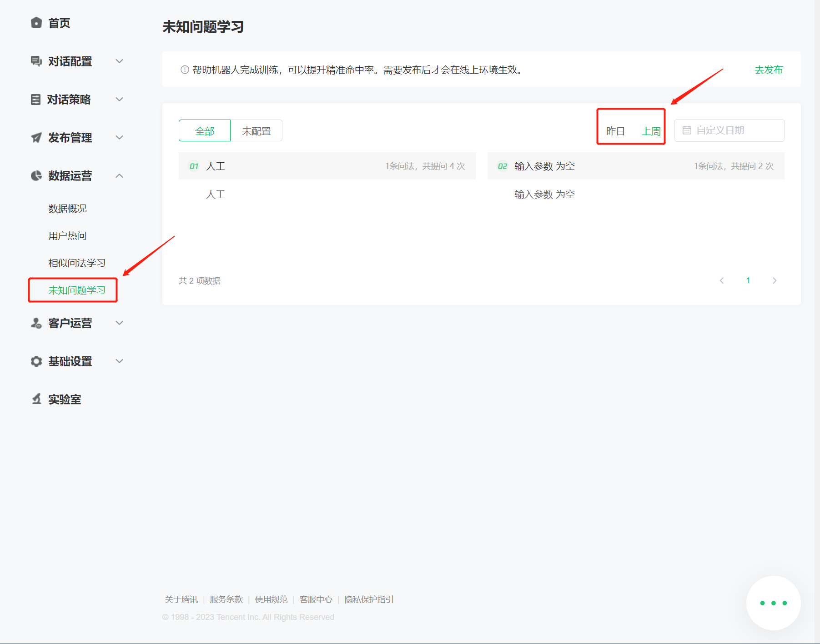Open the 服务条款 footer link
Viewport: 820px width, 644px height.
click(226, 599)
